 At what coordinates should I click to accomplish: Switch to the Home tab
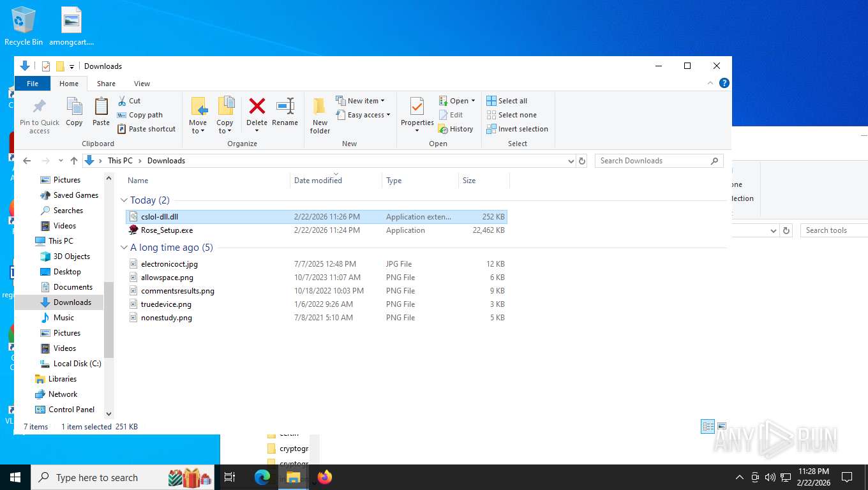tap(69, 84)
